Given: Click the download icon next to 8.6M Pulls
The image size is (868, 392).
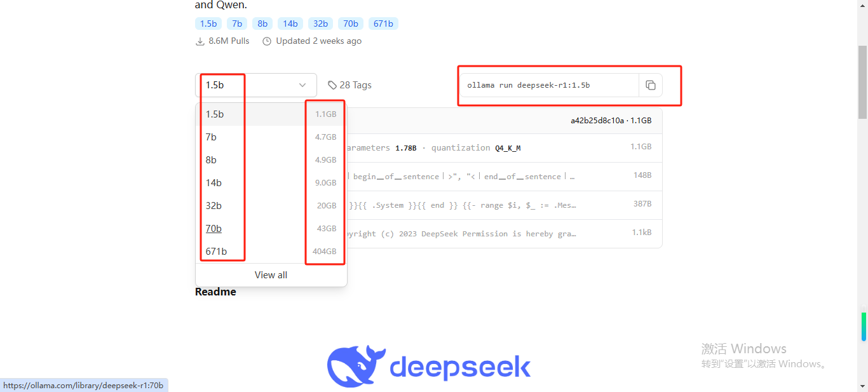Looking at the screenshot, I should point(200,41).
